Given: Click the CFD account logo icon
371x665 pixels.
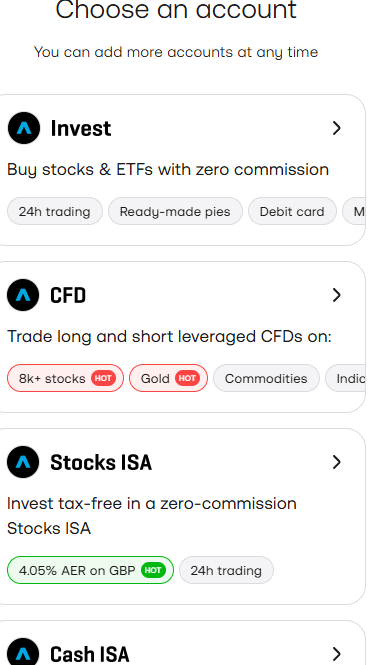Looking at the screenshot, I should tap(23, 295).
